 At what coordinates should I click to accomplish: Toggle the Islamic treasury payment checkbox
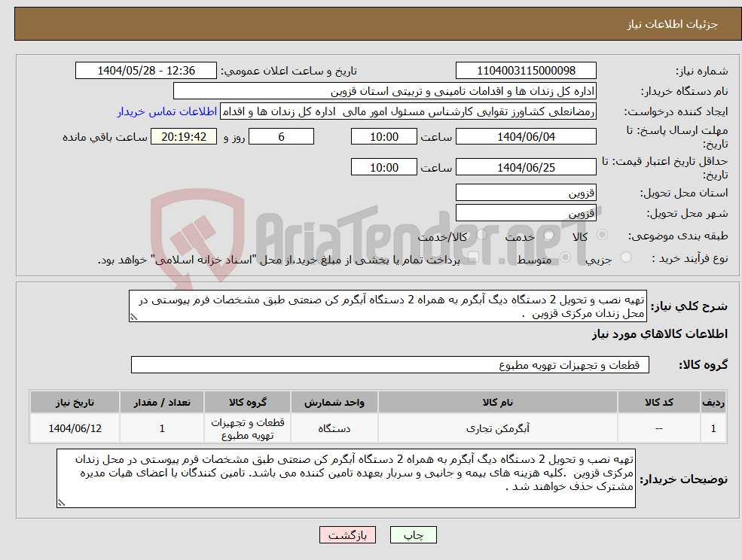[x=472, y=257]
